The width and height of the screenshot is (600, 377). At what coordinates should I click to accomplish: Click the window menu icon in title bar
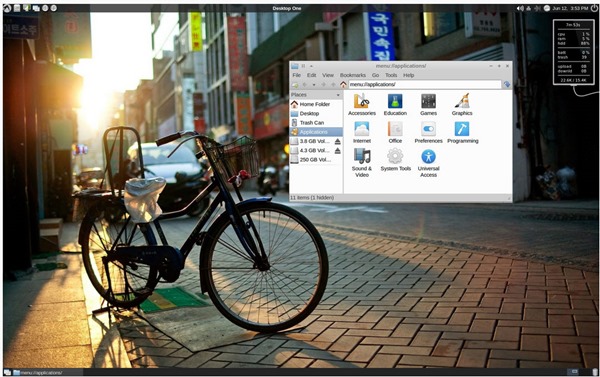295,66
